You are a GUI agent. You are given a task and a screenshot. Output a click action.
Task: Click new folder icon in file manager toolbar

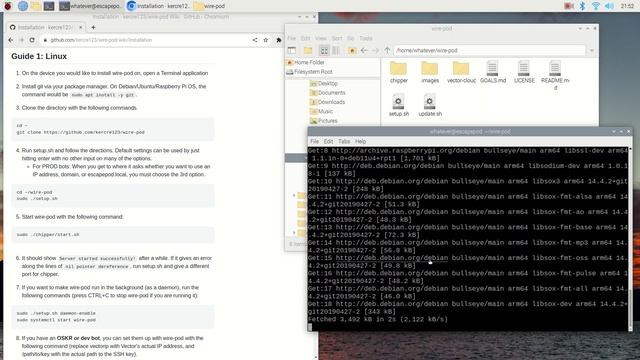[308, 50]
